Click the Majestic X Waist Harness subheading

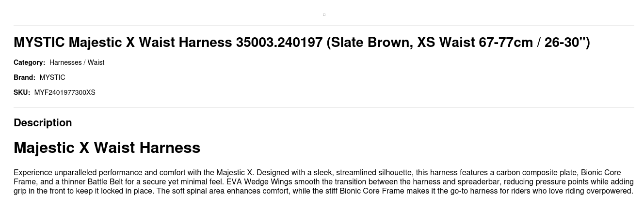pyautogui.click(x=107, y=148)
